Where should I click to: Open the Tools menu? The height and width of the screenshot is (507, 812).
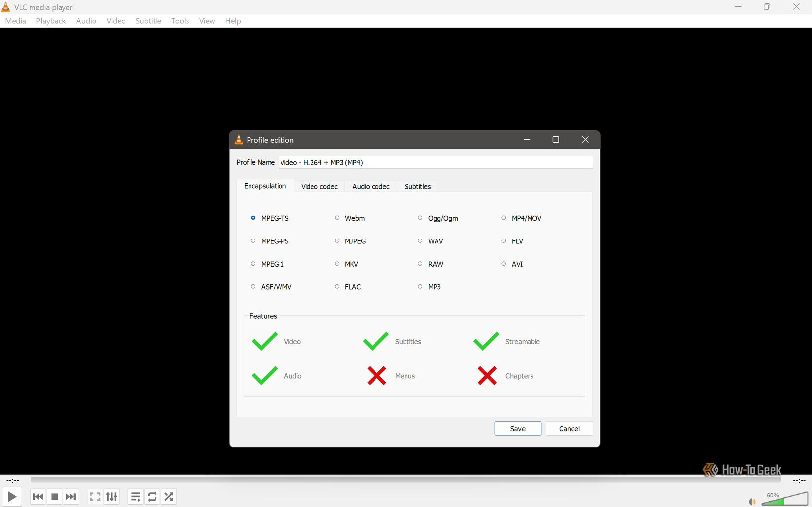[x=180, y=21]
